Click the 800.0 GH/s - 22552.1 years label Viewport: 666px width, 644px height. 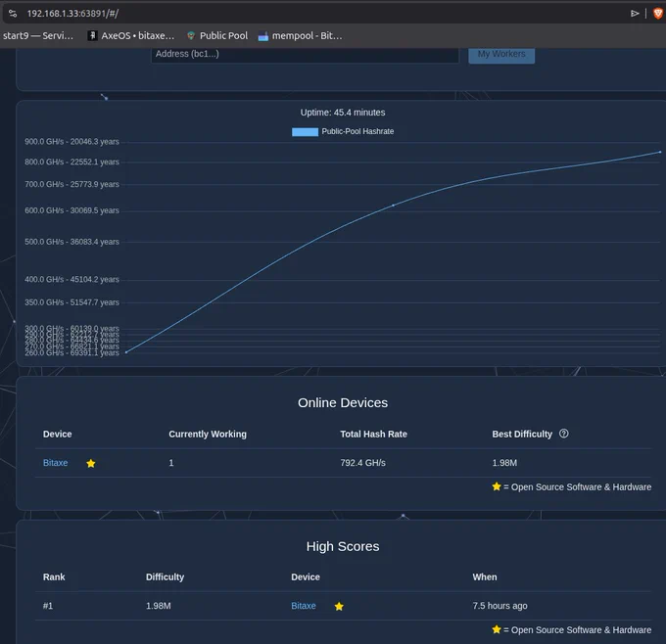(x=71, y=162)
